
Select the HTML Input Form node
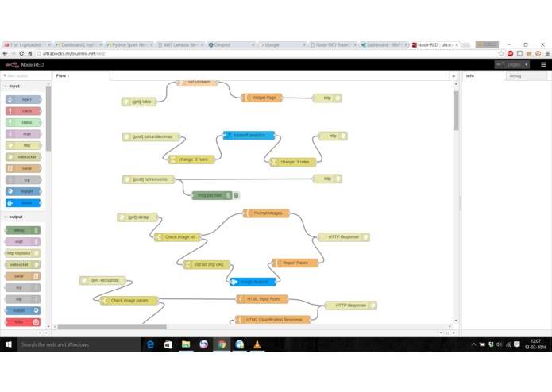[262, 299]
